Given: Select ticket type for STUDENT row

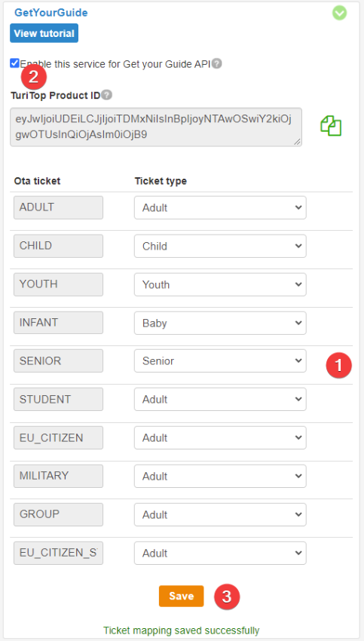Looking at the screenshot, I should (x=220, y=400).
